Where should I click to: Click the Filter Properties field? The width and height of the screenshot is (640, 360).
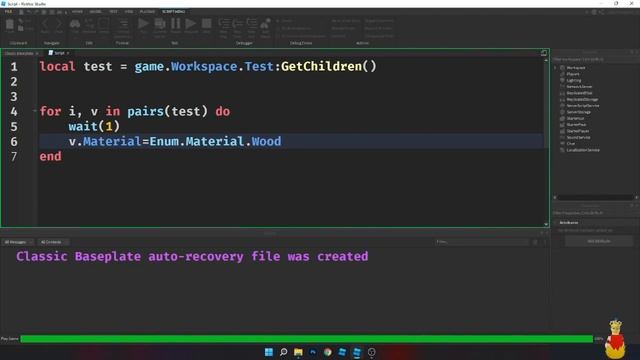(595, 213)
